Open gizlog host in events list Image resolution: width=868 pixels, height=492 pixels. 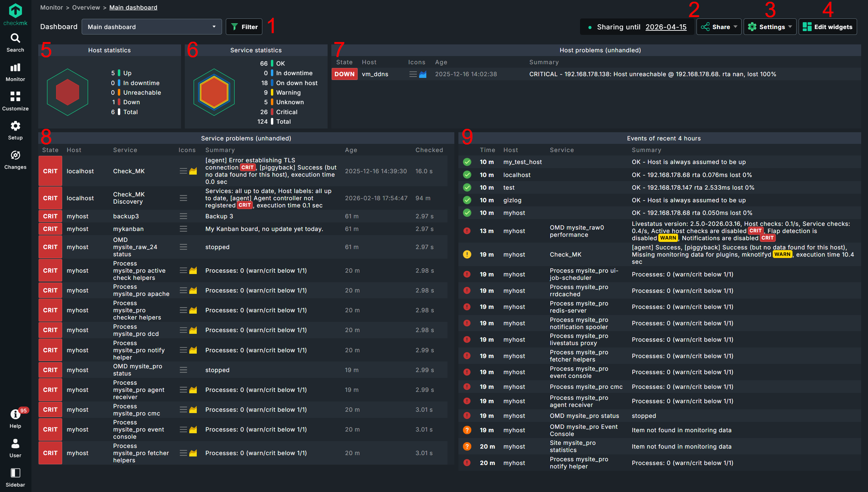tap(512, 200)
